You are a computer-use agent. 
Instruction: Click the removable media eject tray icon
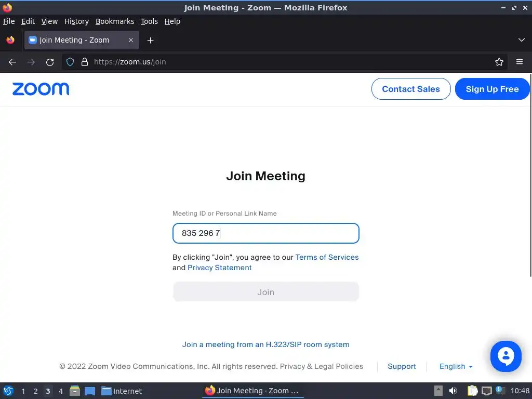coord(438,391)
